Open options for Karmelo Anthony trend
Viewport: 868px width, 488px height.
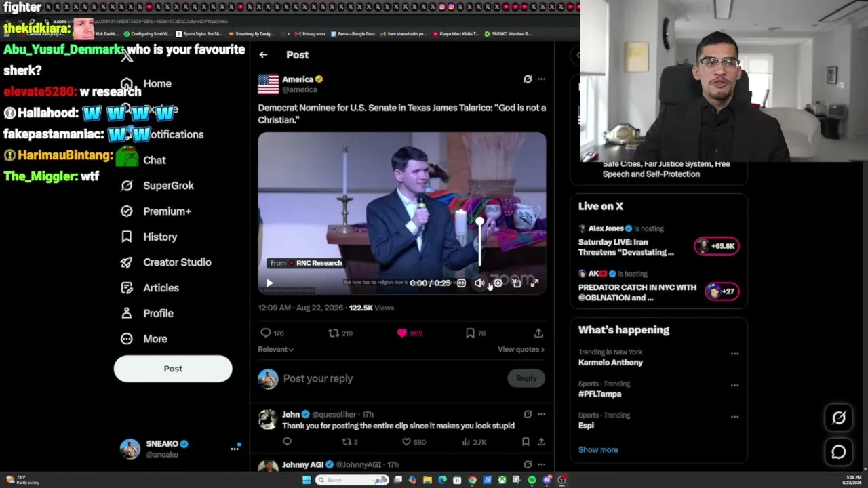pos(734,354)
